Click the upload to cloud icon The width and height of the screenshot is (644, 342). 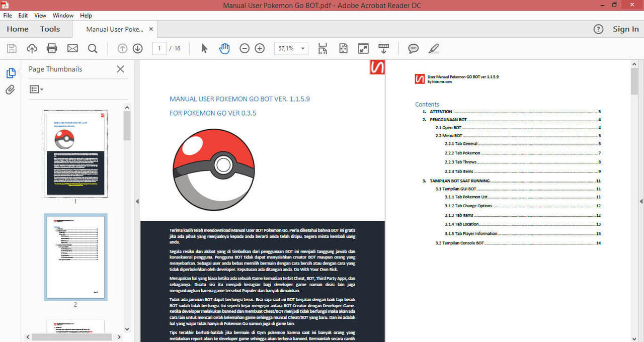pyautogui.click(x=32, y=48)
